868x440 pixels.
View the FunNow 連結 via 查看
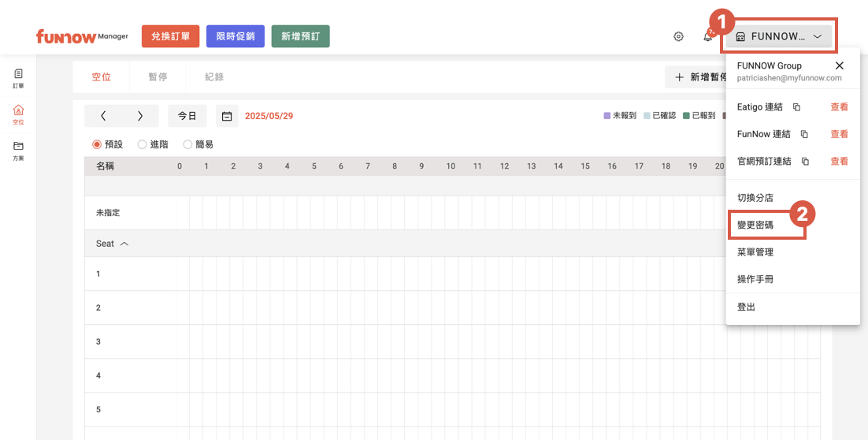[x=839, y=134]
